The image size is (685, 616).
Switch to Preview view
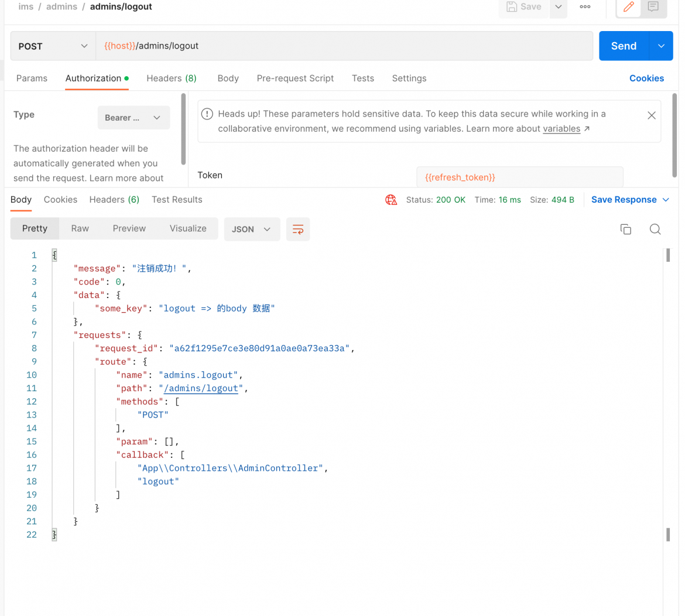point(129,228)
